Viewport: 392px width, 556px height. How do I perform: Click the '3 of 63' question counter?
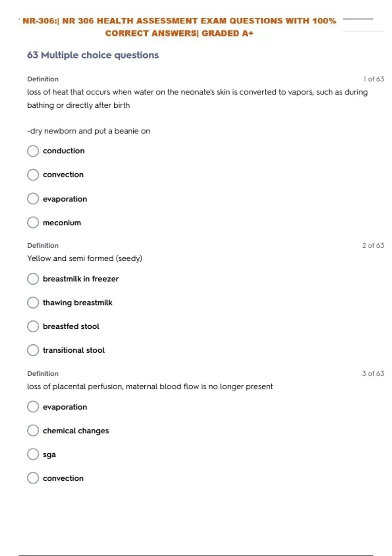click(x=373, y=374)
